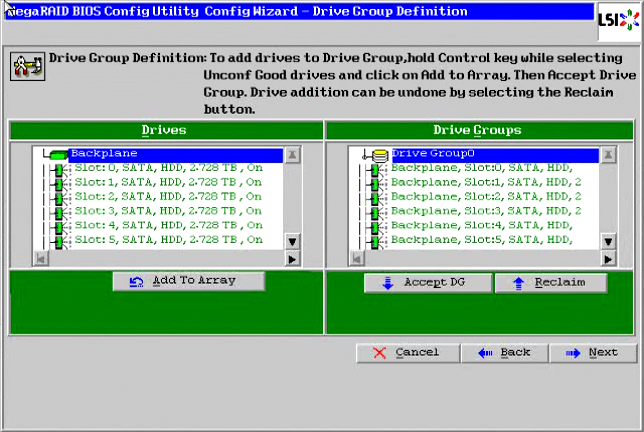Screen dimensions: 644x432
Task: Click the Drive Group0 disk icon
Action: click(379, 155)
